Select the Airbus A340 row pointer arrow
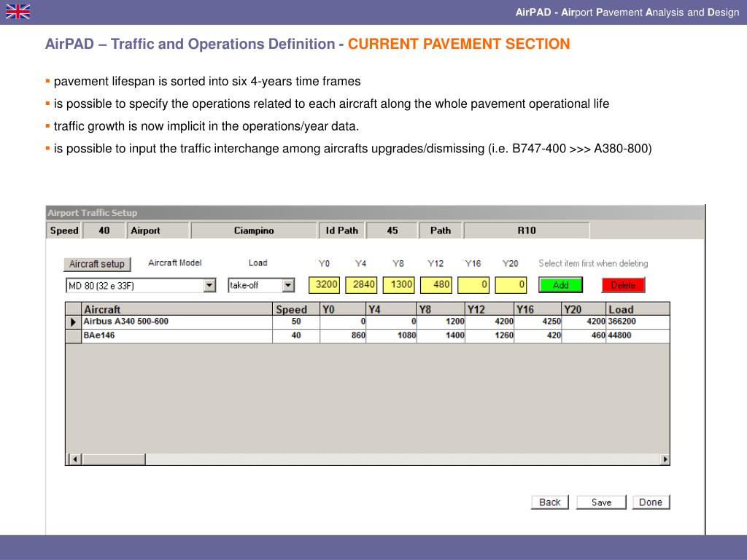 click(x=73, y=322)
